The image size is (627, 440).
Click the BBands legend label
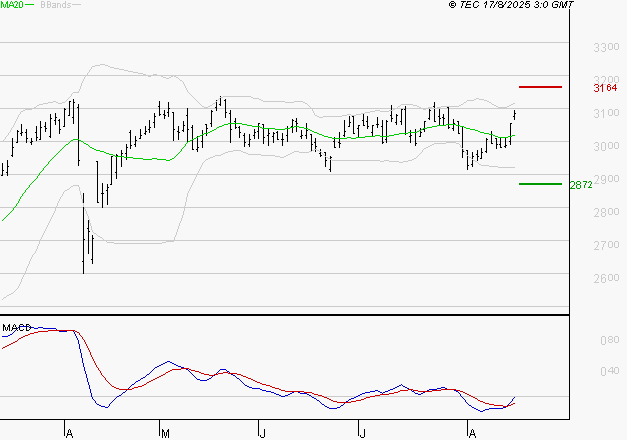[x=56, y=5]
